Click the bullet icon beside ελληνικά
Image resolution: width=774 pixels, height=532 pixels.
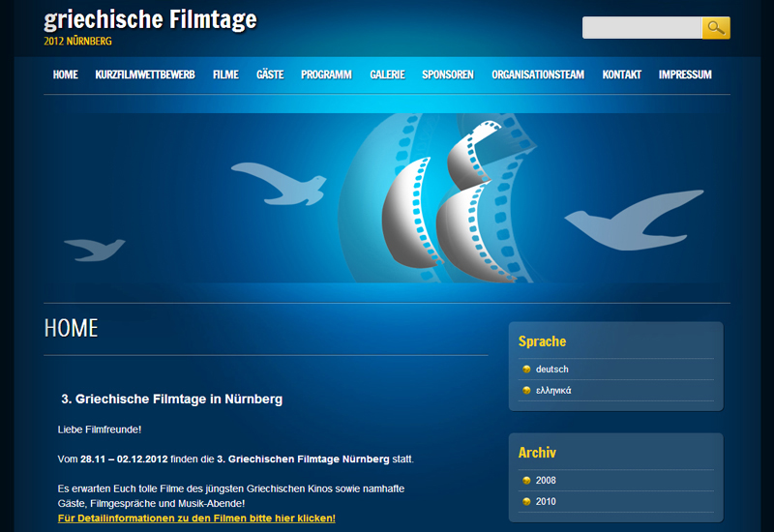pyautogui.click(x=526, y=391)
